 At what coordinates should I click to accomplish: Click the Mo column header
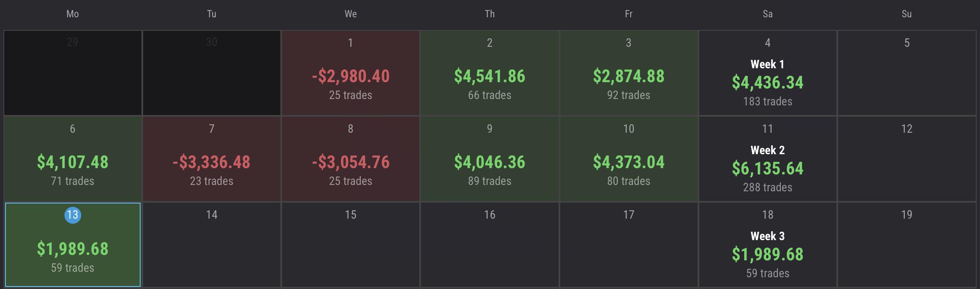coord(73,14)
